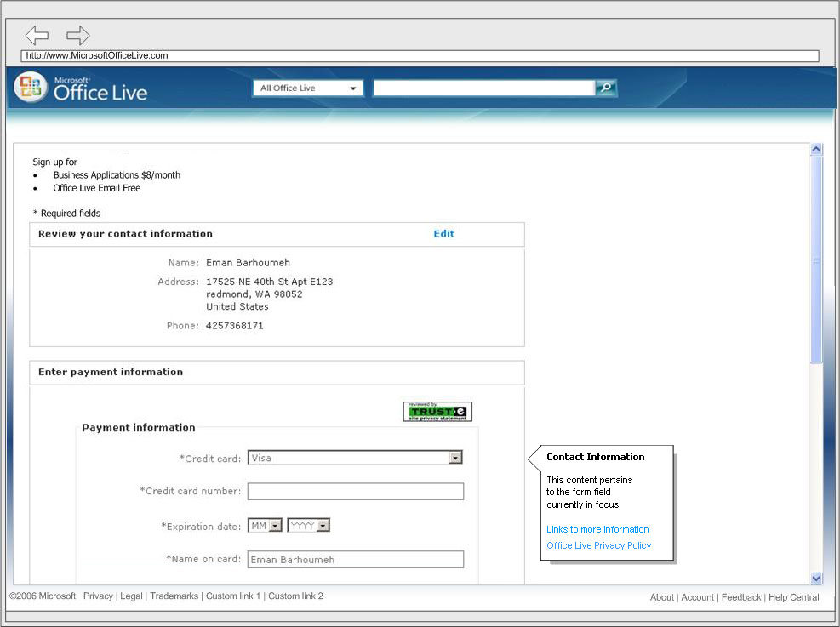Image resolution: width=840 pixels, height=627 pixels.
Task: Click the Office Live title text
Action: point(100,92)
